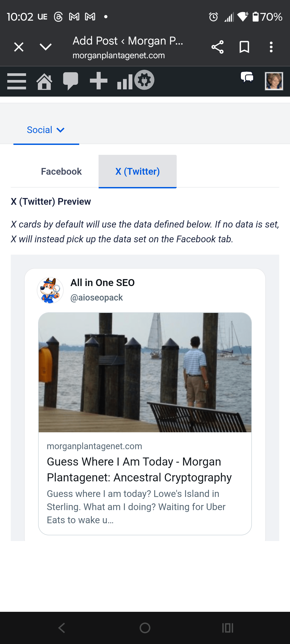Viewport: 290px width, 644px height.
Task: Expand the Social dropdown tab
Action: click(46, 130)
